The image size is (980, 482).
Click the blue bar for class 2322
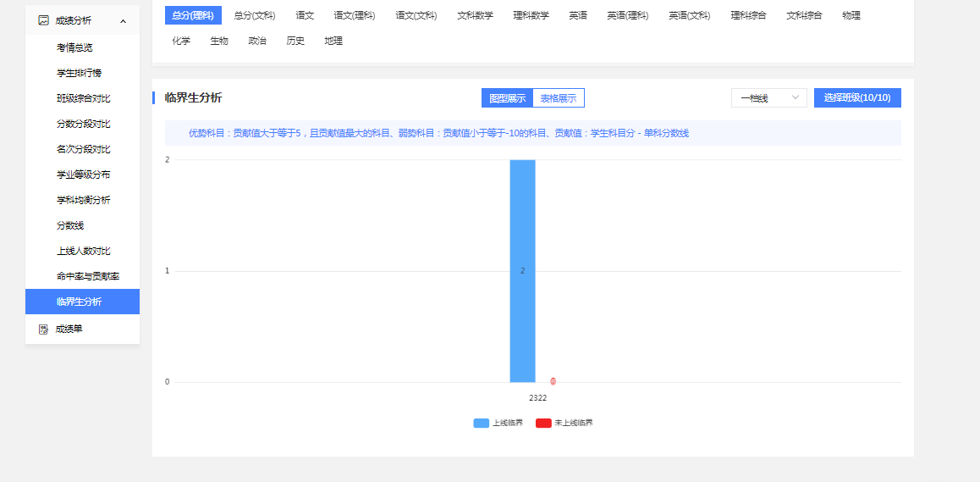point(522,271)
